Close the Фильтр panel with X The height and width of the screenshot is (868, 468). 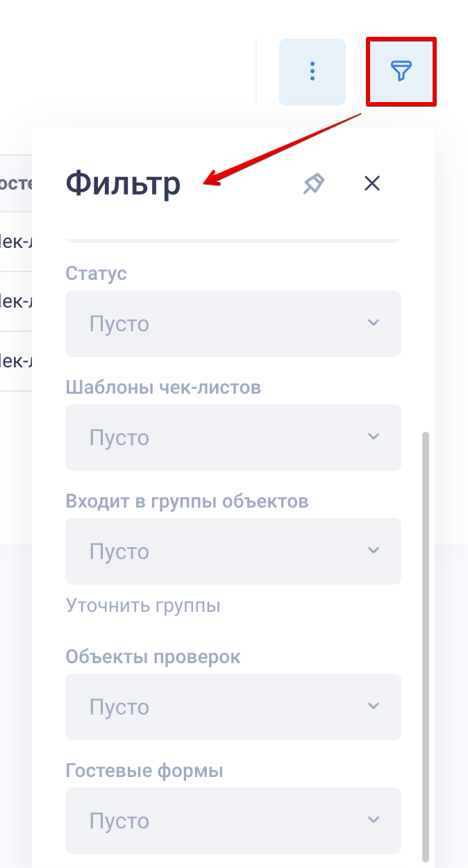coord(372,183)
